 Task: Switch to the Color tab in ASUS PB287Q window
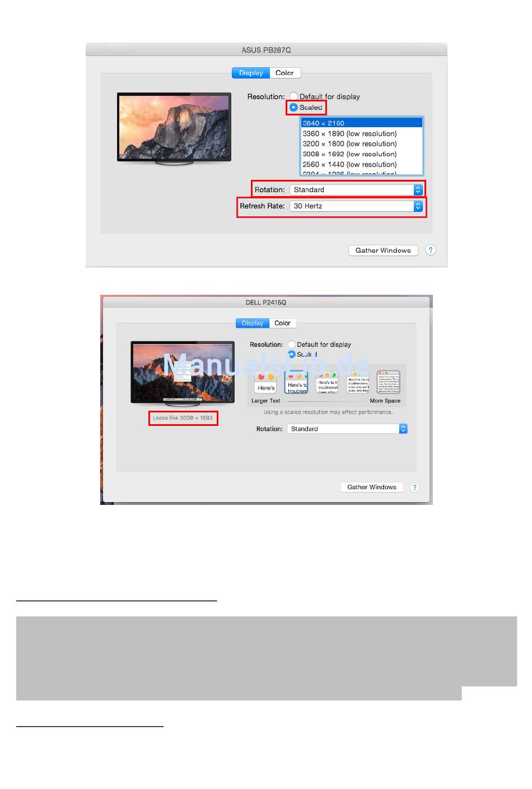[284, 73]
